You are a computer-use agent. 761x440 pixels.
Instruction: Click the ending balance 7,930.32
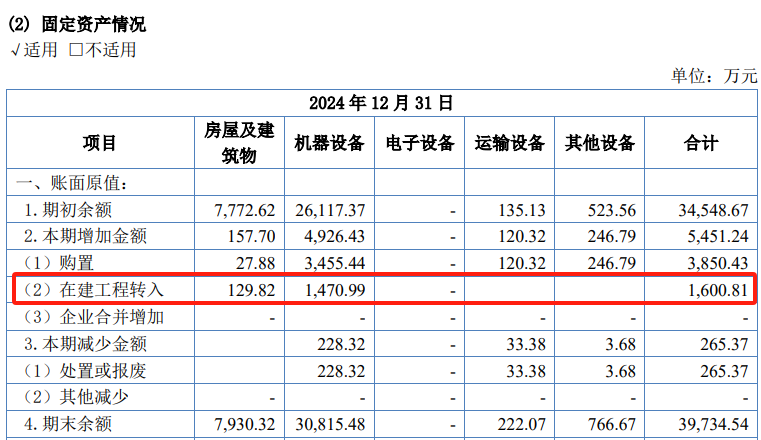coord(245,425)
